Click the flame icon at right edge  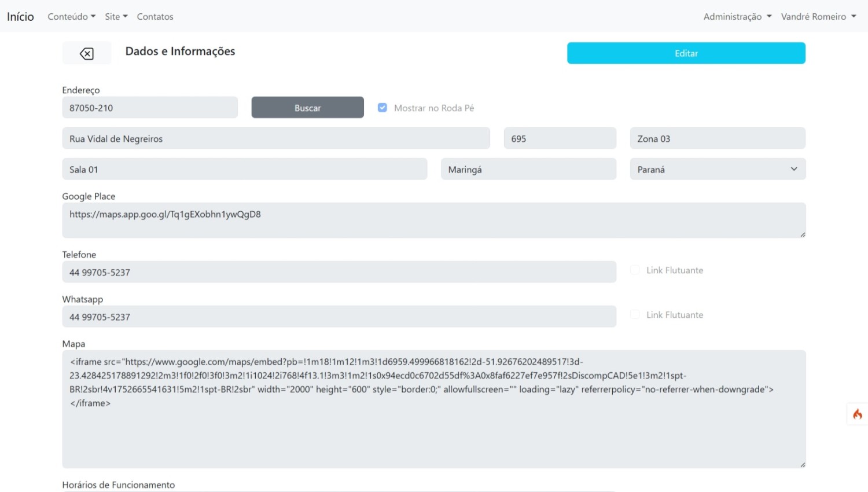point(857,414)
